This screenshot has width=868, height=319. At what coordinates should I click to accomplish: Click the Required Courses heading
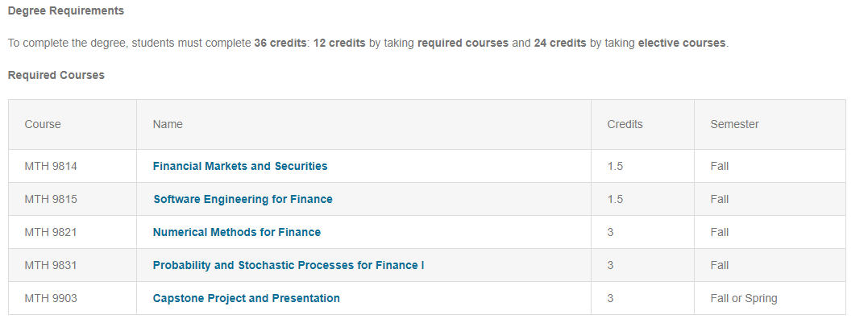coord(56,75)
